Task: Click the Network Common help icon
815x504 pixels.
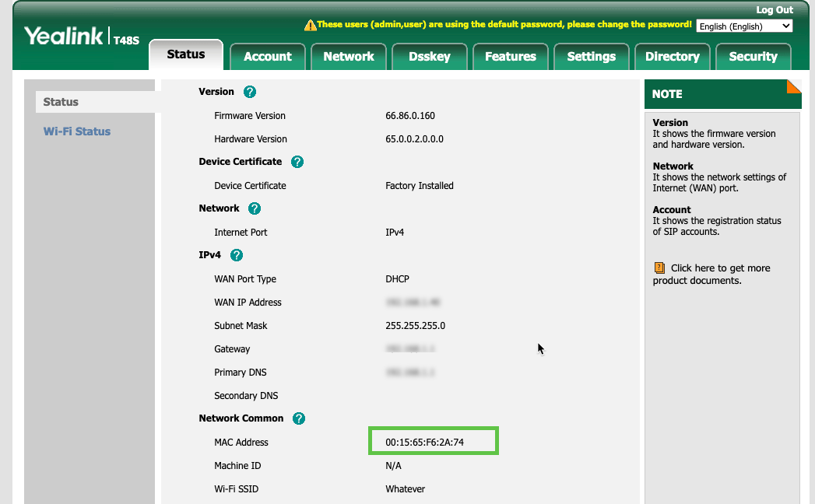Action: click(x=299, y=418)
